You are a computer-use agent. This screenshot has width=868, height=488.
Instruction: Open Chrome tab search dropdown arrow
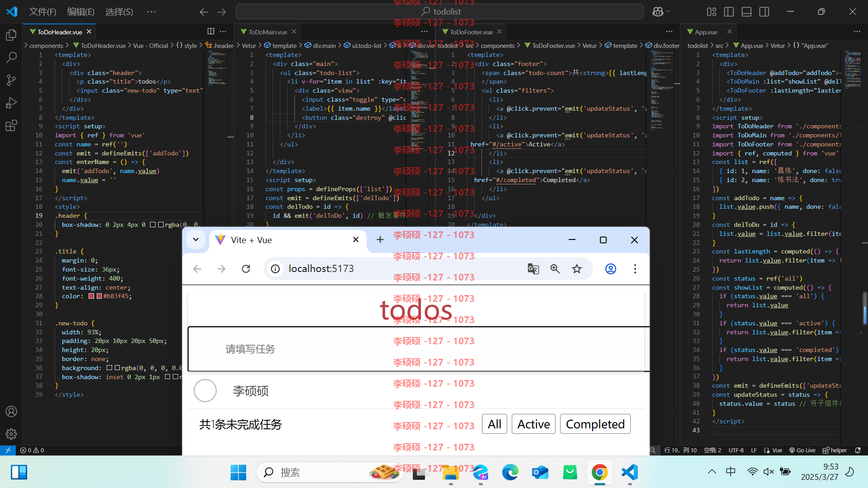[196, 239]
